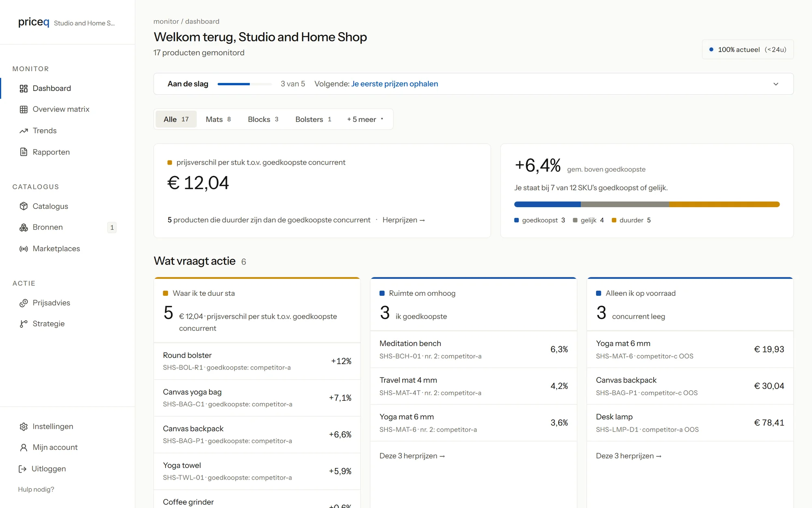Open Canvas backpack row showing € 30,04
This screenshot has width=812, height=508.
click(x=690, y=386)
